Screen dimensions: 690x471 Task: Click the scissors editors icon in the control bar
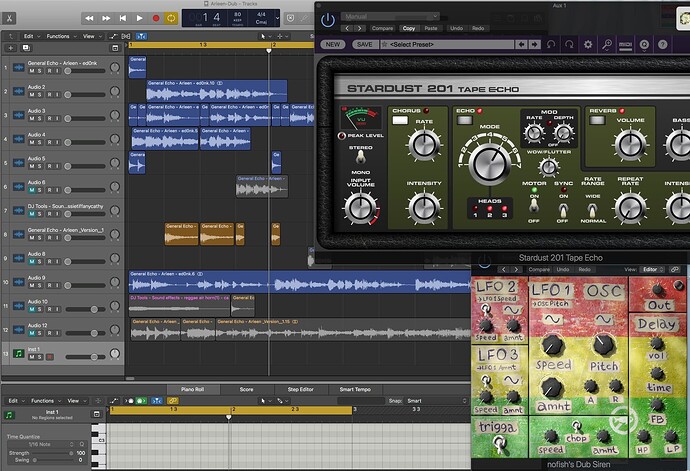tap(9, 18)
